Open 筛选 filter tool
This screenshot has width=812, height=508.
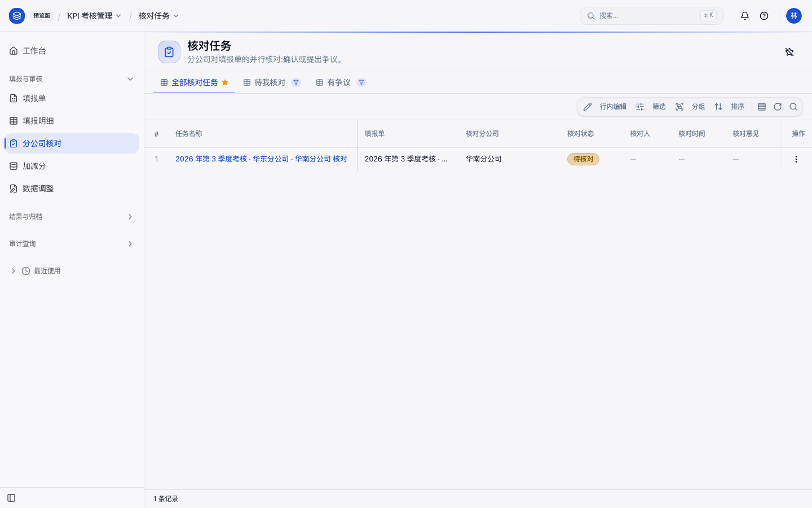point(651,107)
